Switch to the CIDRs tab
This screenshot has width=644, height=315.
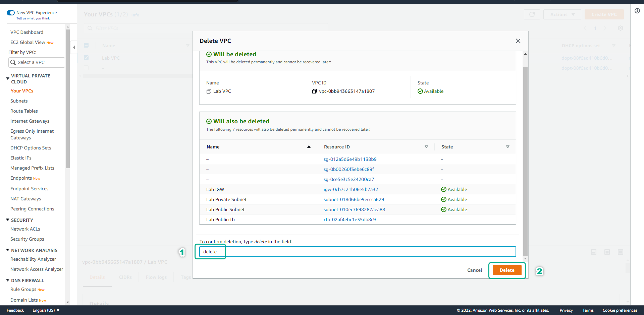click(x=125, y=277)
